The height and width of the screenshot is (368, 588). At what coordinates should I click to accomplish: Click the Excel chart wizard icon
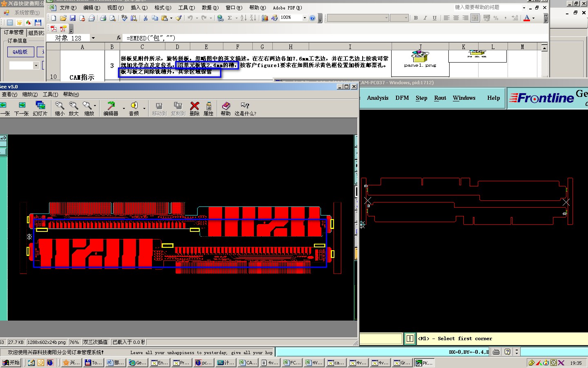coord(265,18)
